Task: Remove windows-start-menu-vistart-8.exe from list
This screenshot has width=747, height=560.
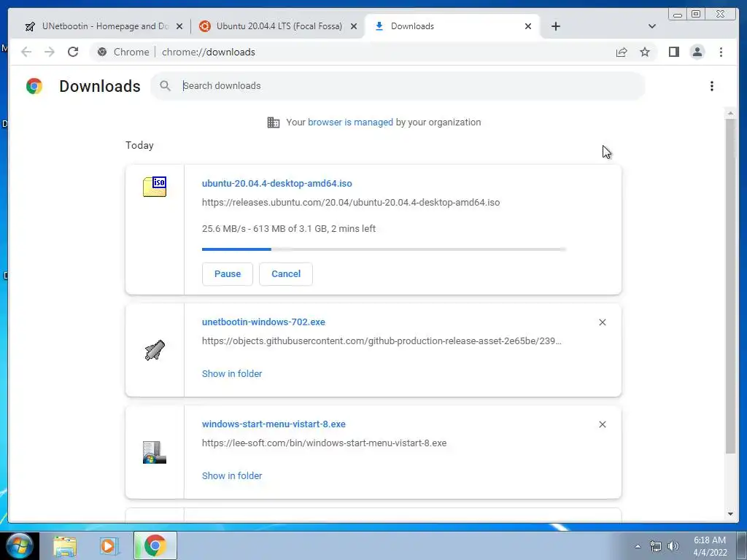Action: coord(602,424)
